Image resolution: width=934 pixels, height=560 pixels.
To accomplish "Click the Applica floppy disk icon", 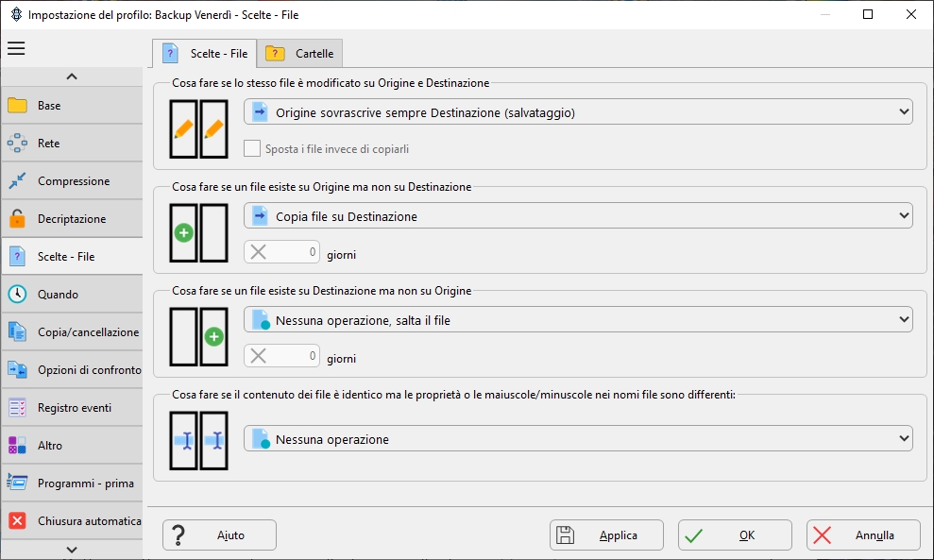I will coord(566,535).
